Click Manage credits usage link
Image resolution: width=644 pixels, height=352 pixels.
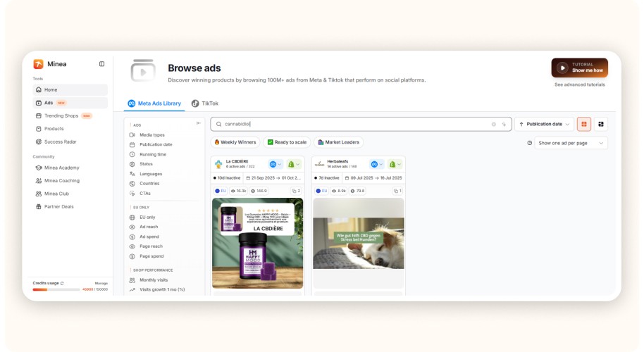101,283
